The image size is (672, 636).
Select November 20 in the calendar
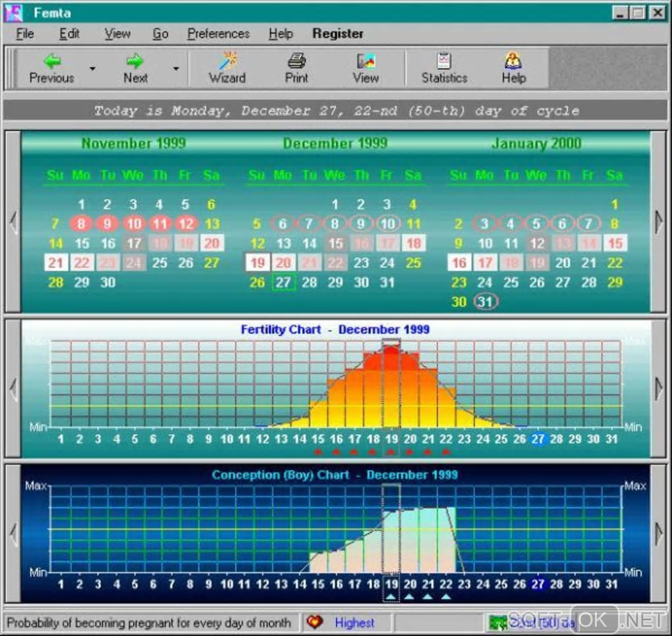pyautogui.click(x=211, y=243)
